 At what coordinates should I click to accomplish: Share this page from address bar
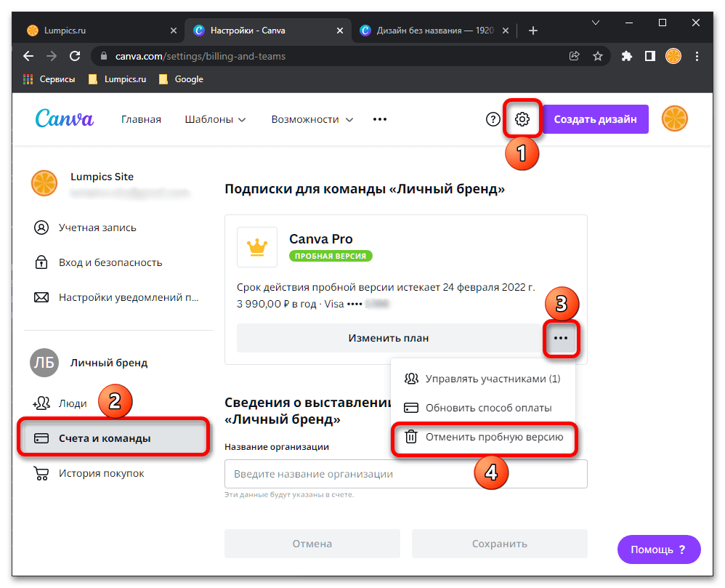coord(574,56)
